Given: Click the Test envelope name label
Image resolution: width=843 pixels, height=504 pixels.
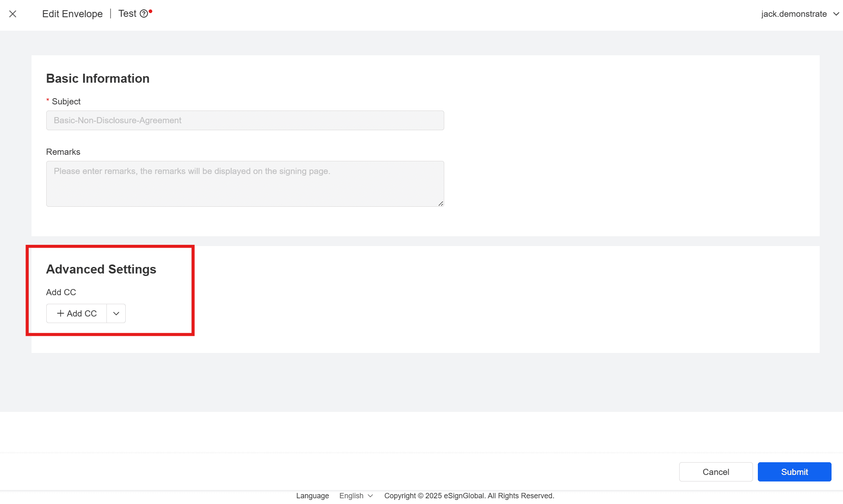Looking at the screenshot, I should tap(127, 14).
